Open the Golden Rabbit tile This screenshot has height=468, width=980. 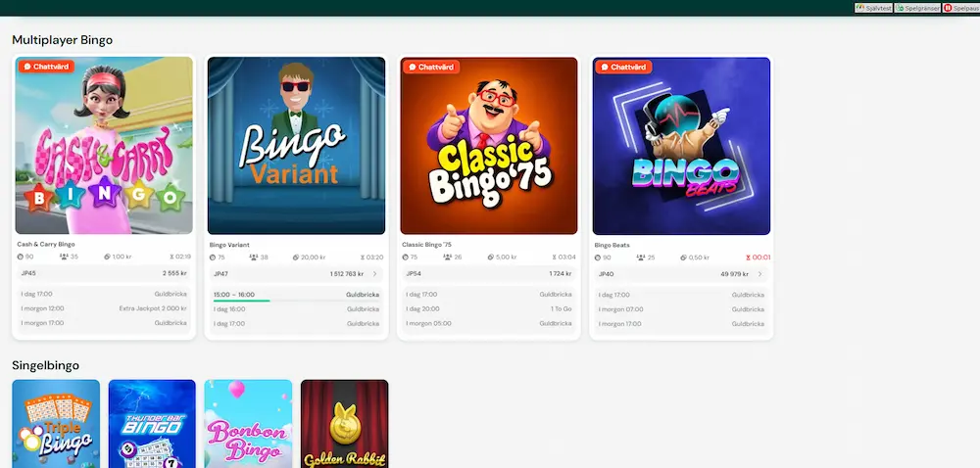[x=344, y=424]
